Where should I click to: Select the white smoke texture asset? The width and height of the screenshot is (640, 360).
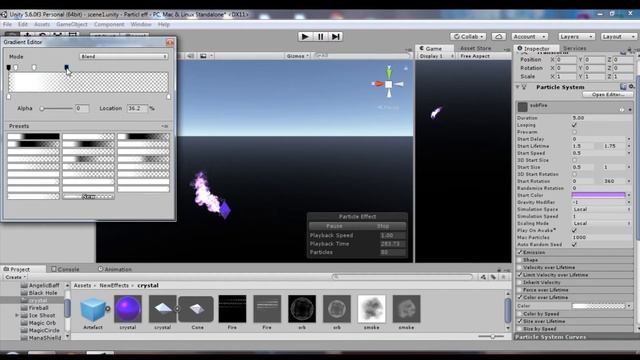371,309
